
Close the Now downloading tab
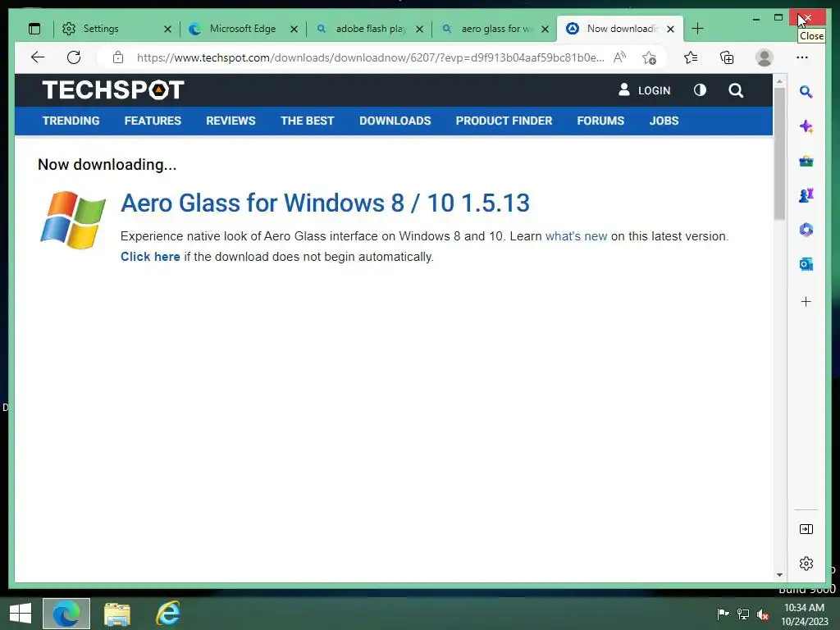tap(670, 29)
